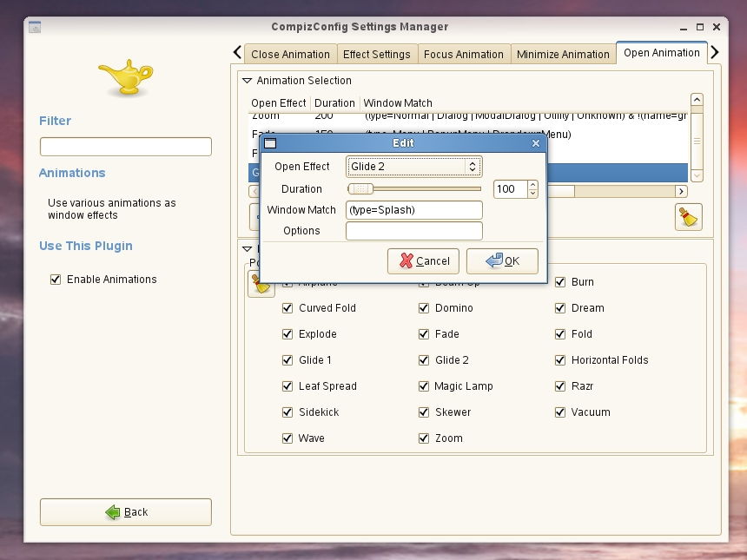747x560 pixels.
Task: Click the Duration column header
Action: [335, 103]
